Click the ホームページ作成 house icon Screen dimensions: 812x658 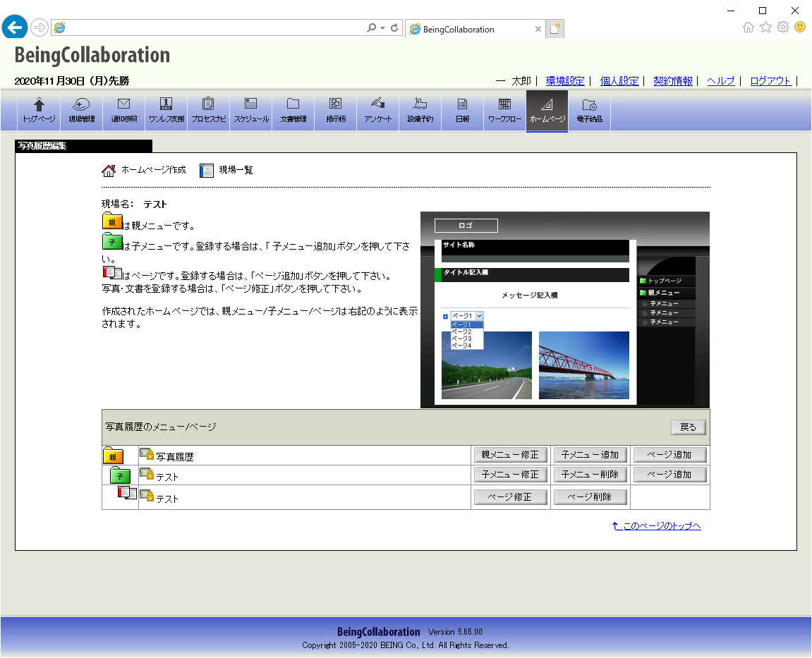(x=108, y=171)
